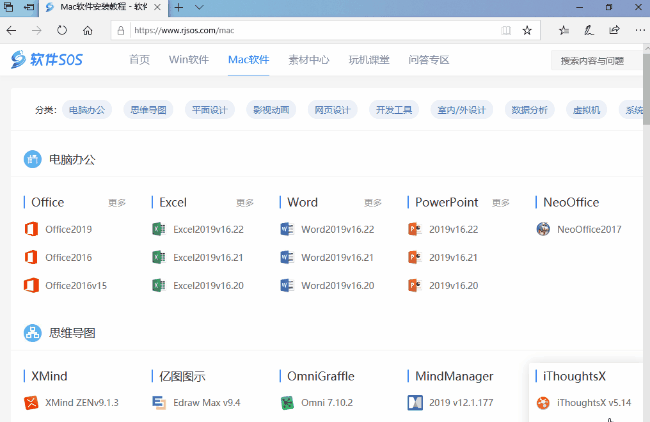Filter by 室内/外设计 category

[461, 110]
